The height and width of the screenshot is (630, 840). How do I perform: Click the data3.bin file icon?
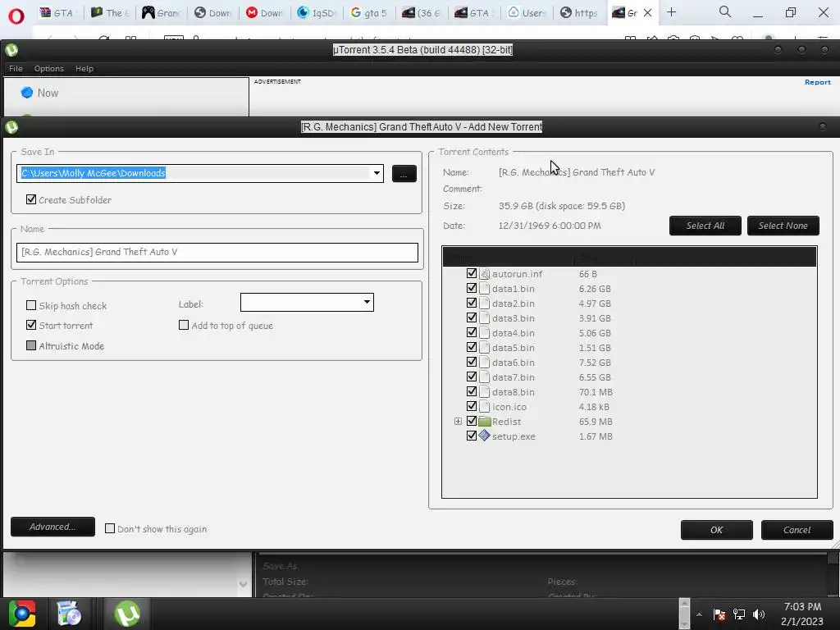click(484, 317)
